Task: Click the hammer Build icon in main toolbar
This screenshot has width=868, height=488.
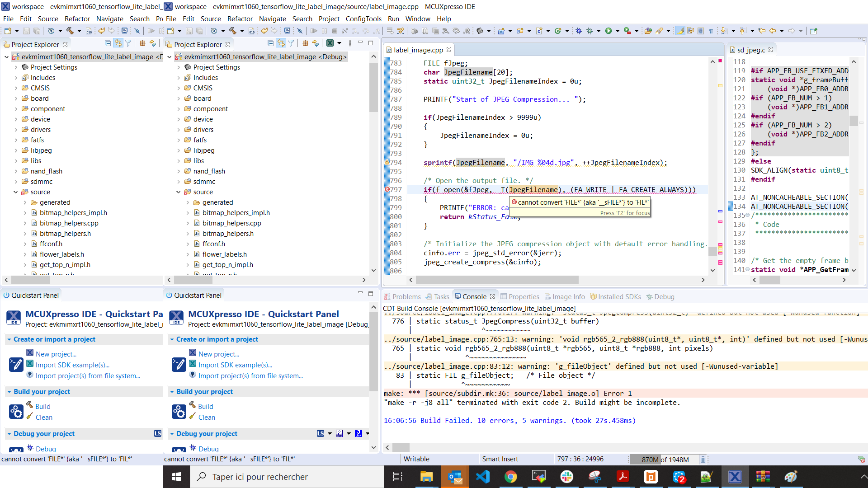Action: pos(232,31)
